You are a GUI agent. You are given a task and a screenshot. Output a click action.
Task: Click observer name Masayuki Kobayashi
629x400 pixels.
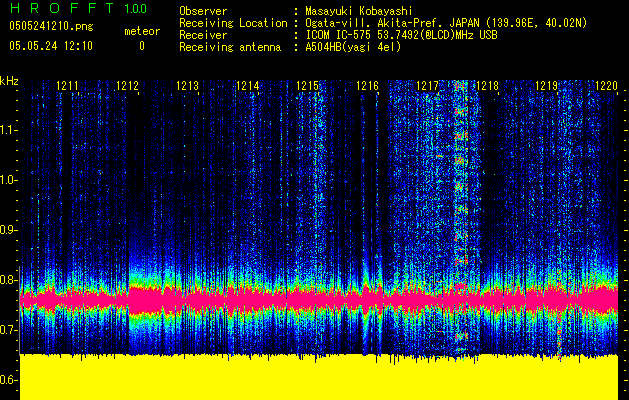tap(359, 11)
